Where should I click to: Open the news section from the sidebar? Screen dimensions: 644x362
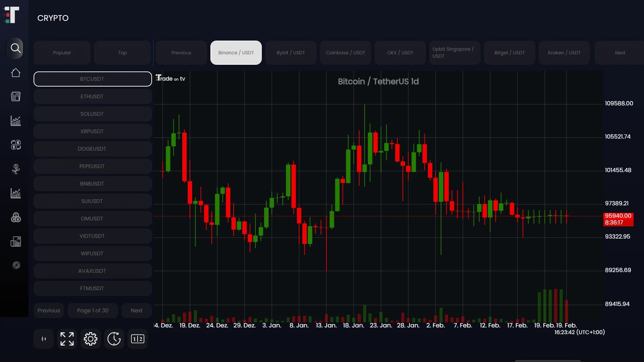coord(15,97)
